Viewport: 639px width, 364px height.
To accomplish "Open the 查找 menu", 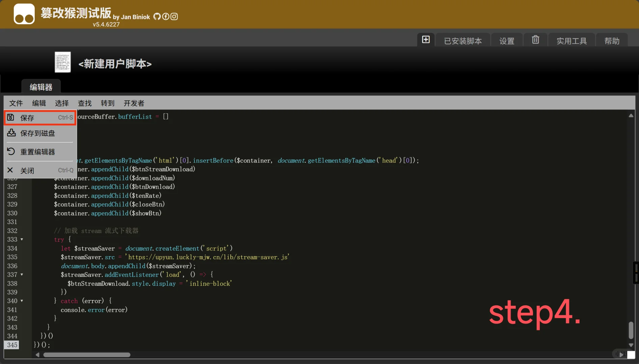I will point(85,103).
